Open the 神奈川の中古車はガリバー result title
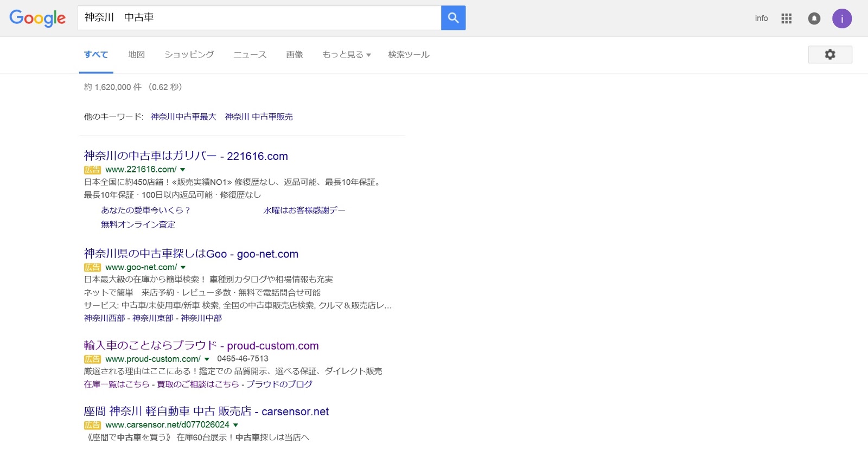Image resolution: width=868 pixels, height=450 pixels. (x=186, y=156)
